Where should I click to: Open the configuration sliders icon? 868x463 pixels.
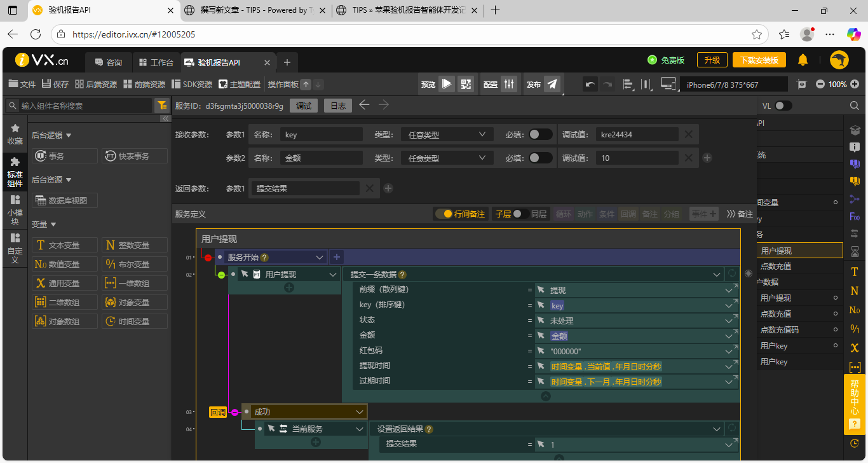[x=509, y=84]
